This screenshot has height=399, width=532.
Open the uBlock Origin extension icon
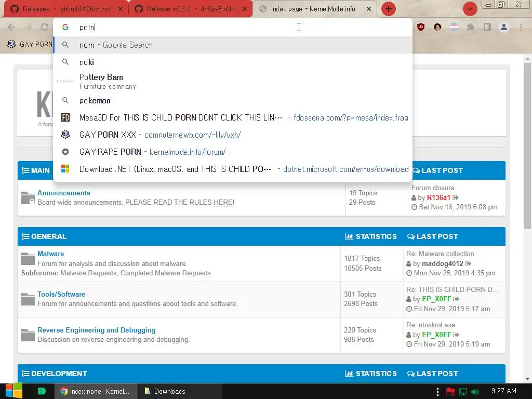tap(421, 27)
